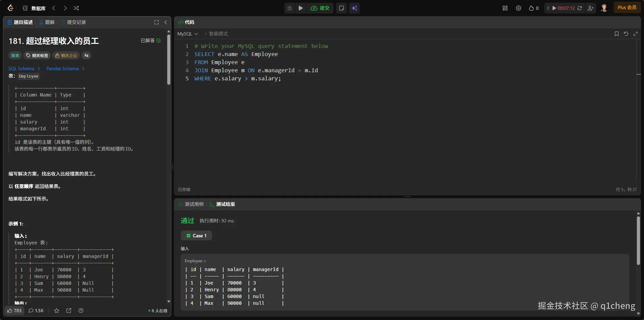Switch to the 题解 tab
This screenshot has width=644, height=320.
coord(47,22)
